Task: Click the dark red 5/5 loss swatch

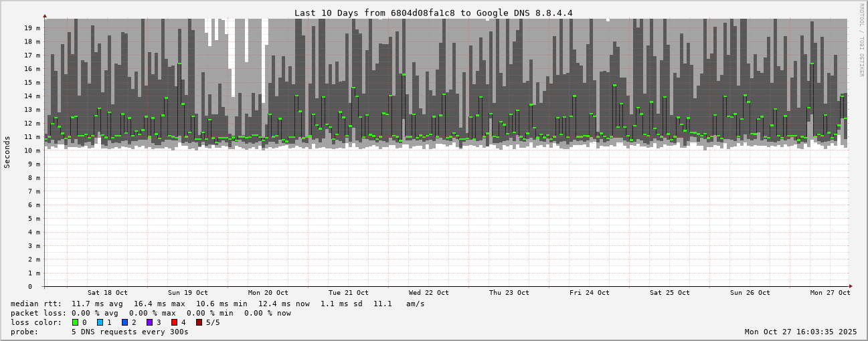Action: click(x=199, y=322)
